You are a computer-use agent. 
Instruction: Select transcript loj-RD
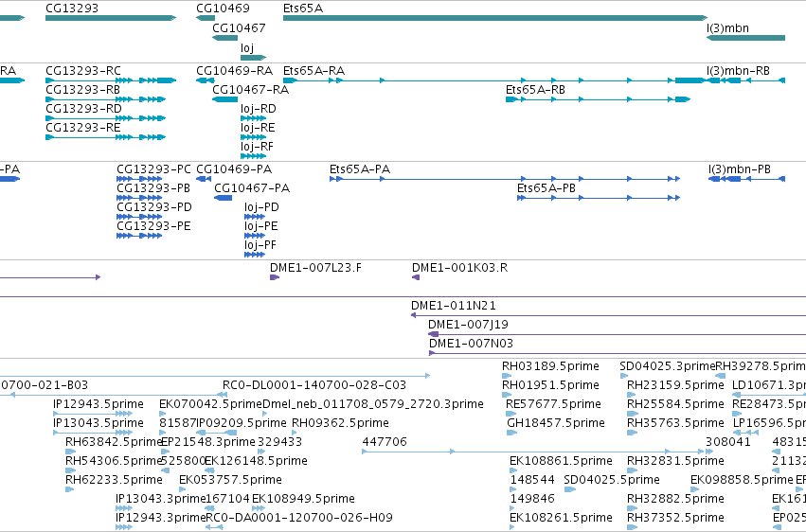(258, 108)
